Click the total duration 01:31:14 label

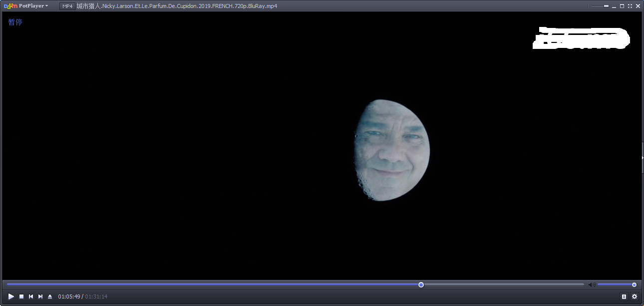[x=96, y=297]
